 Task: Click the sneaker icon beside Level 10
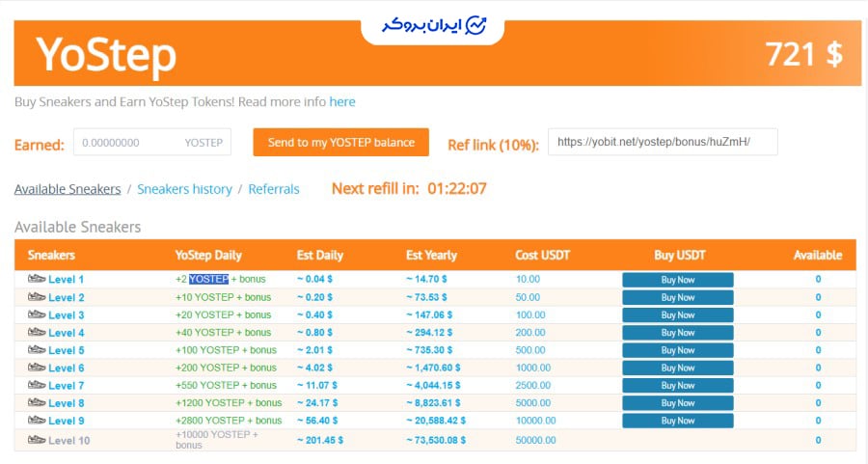click(37, 440)
